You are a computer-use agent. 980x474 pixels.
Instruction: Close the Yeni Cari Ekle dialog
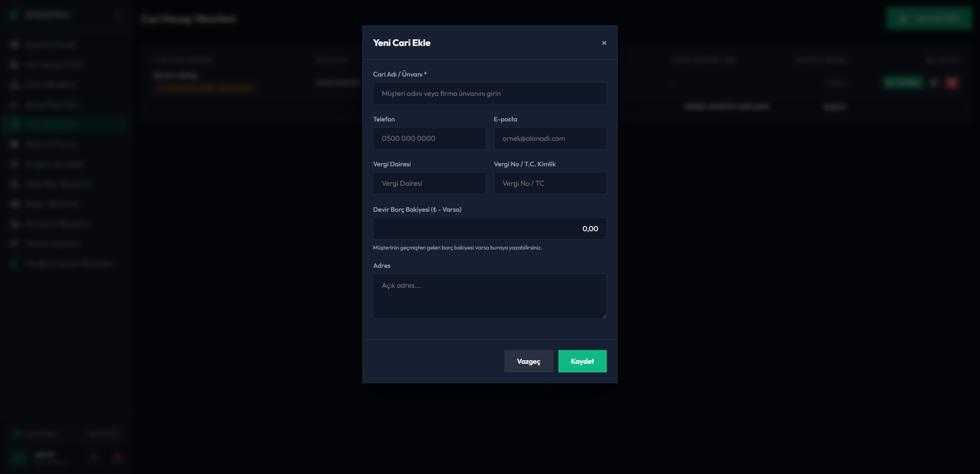click(604, 43)
